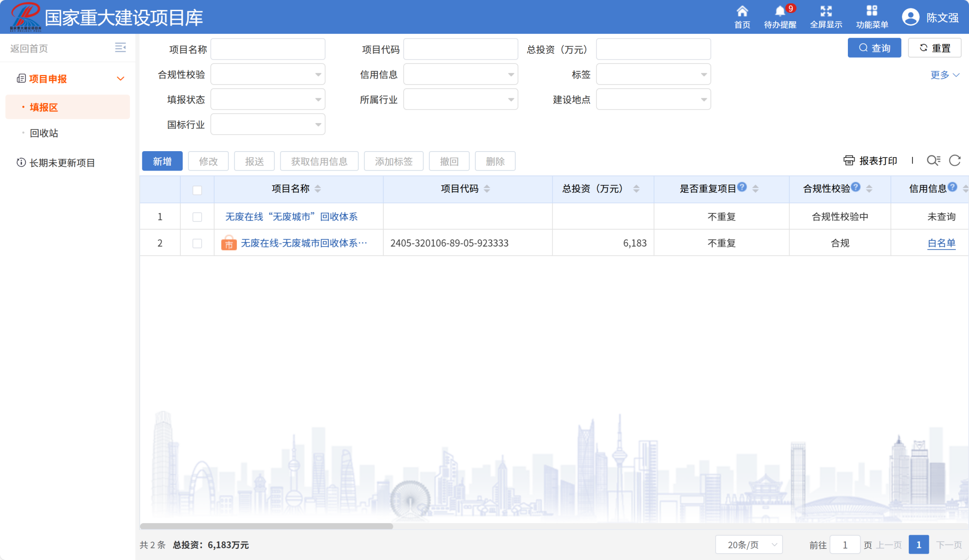Viewport: 969px width, 560px height.
Task: Open 标签 filter dropdown
Action: [x=654, y=75]
